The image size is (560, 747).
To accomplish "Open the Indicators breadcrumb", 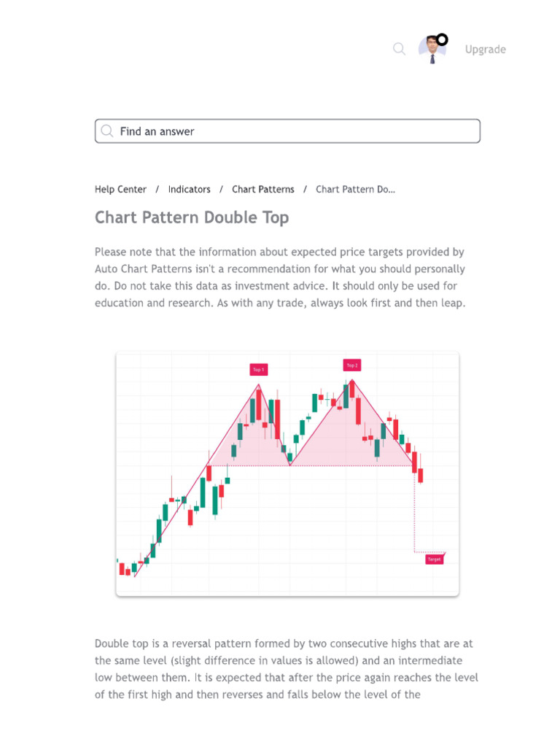I will [189, 189].
